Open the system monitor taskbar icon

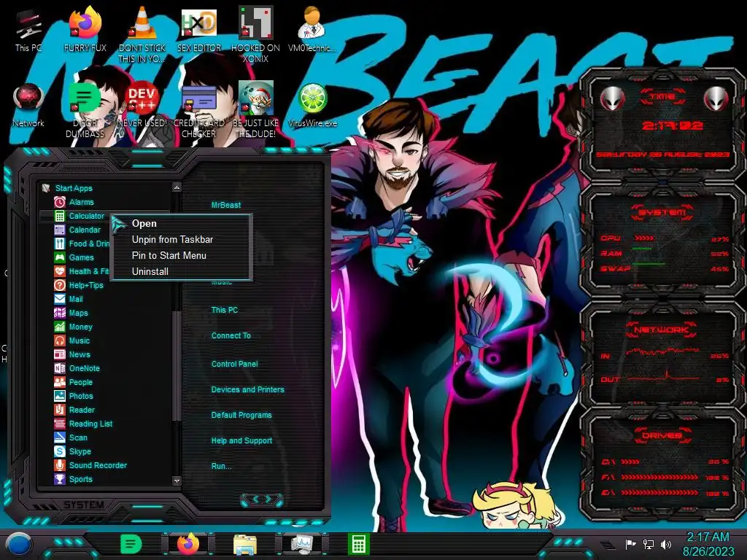[x=301, y=545]
